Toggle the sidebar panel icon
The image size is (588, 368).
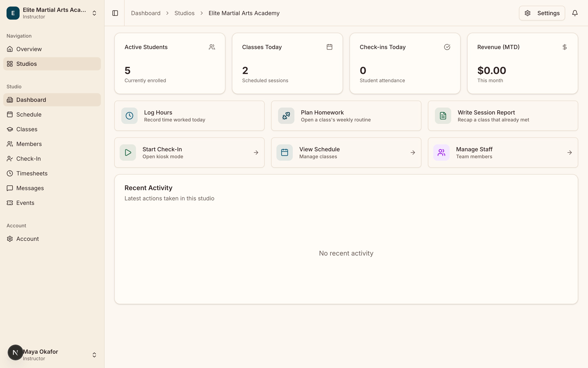click(x=115, y=13)
